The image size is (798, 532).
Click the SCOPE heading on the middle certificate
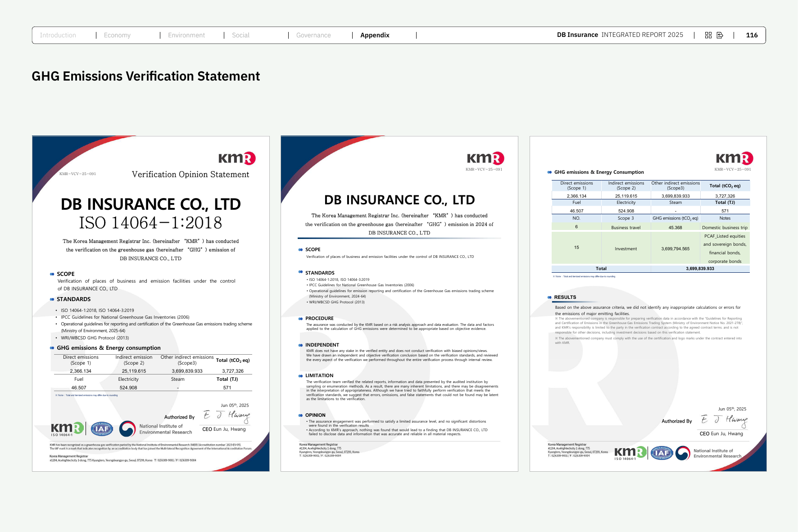pos(313,249)
